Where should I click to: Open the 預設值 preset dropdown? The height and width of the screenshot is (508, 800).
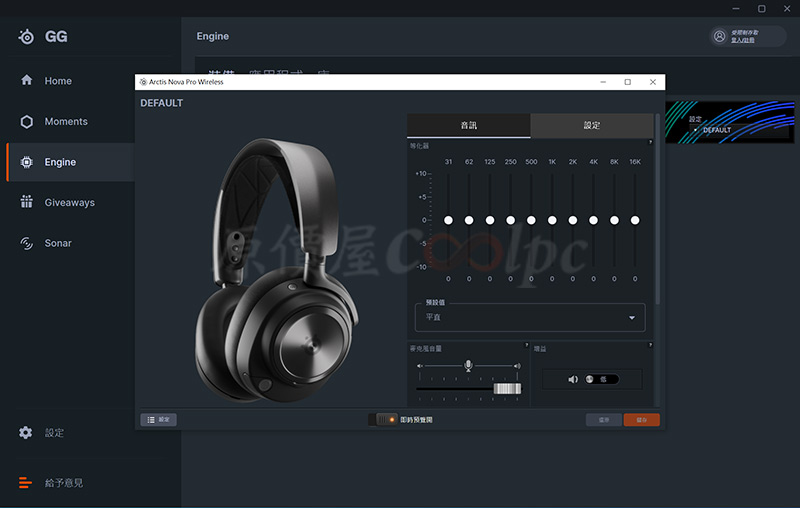click(x=530, y=317)
